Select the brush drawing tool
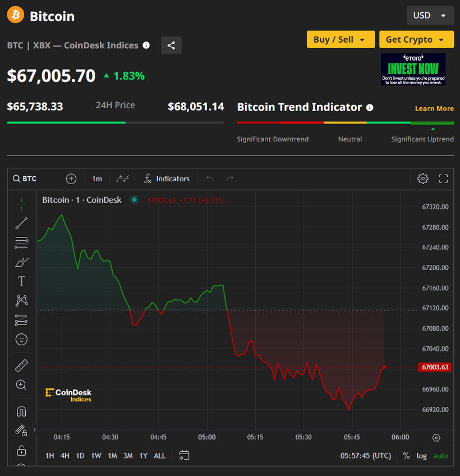460x476 pixels. [x=21, y=262]
